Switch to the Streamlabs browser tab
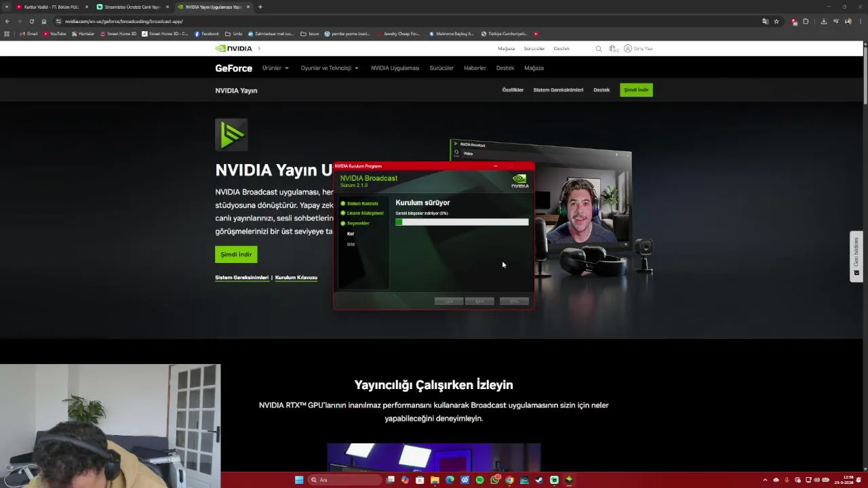 coord(133,7)
